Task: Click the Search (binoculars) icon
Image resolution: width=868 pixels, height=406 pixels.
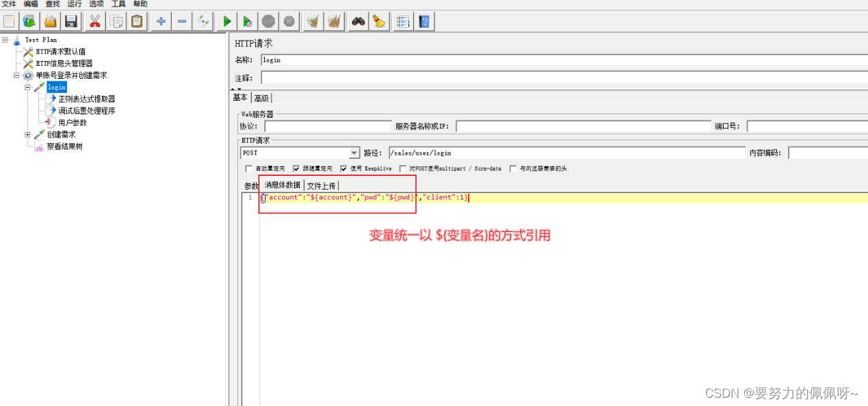Action: click(x=357, y=21)
